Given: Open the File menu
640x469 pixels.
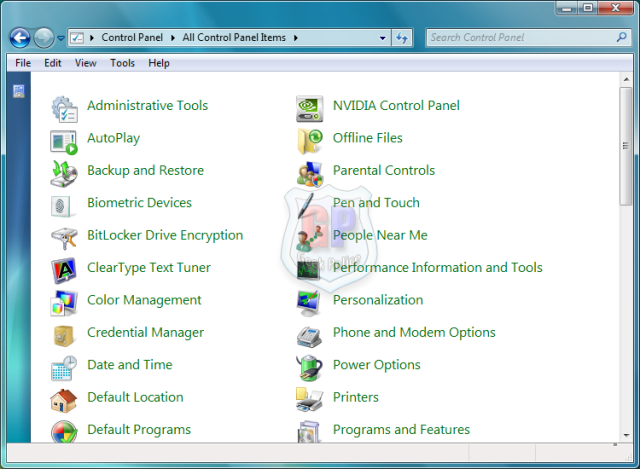Looking at the screenshot, I should (23, 63).
